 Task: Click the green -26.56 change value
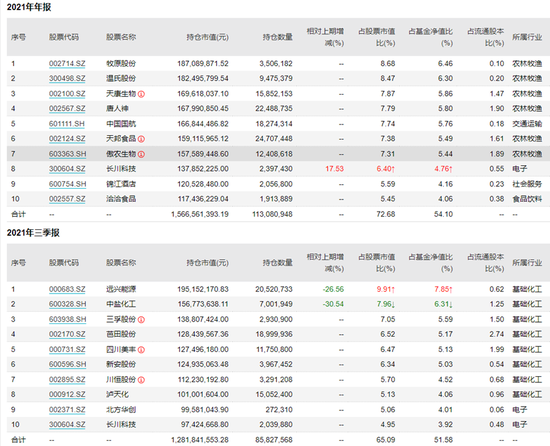pos(333,289)
